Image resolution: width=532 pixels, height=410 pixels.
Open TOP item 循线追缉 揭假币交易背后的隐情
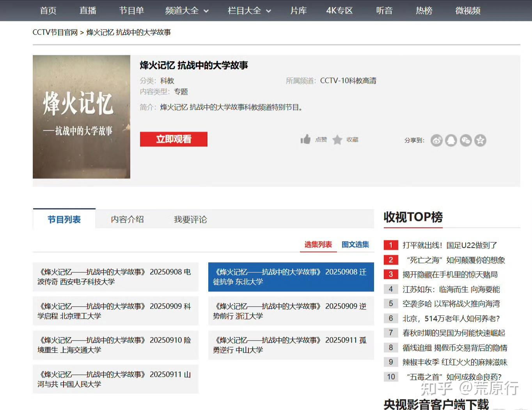pos(455,348)
